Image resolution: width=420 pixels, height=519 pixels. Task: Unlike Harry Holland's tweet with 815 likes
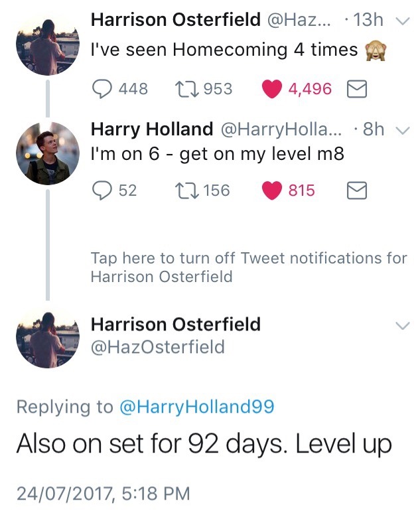point(273,191)
